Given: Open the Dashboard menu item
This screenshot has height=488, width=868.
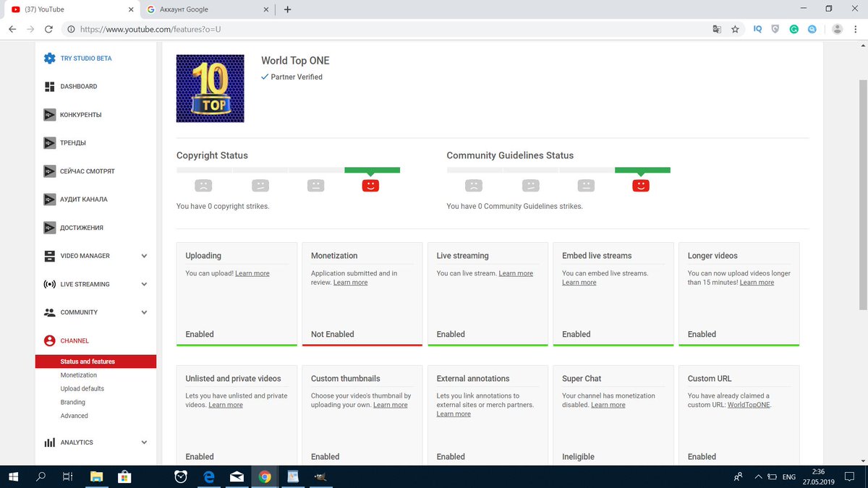Looking at the screenshot, I should pos(79,87).
